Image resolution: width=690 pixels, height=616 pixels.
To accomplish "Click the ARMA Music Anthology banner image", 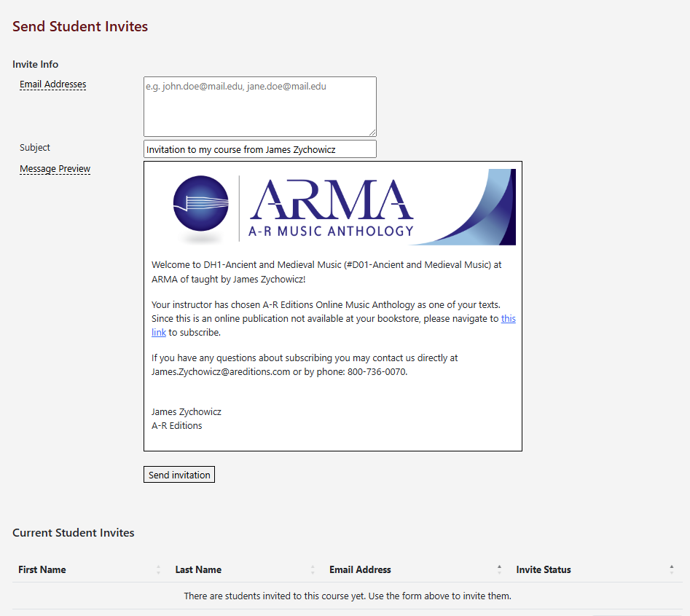I will click(334, 207).
